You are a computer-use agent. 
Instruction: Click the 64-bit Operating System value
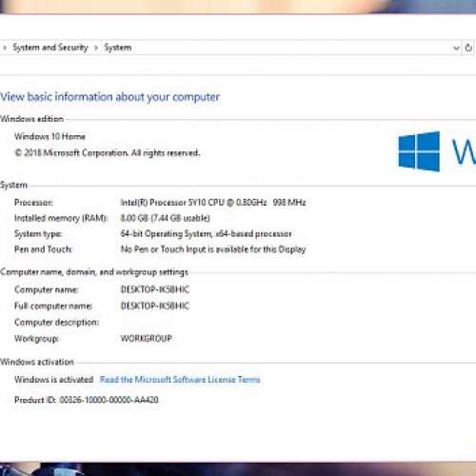206,234
